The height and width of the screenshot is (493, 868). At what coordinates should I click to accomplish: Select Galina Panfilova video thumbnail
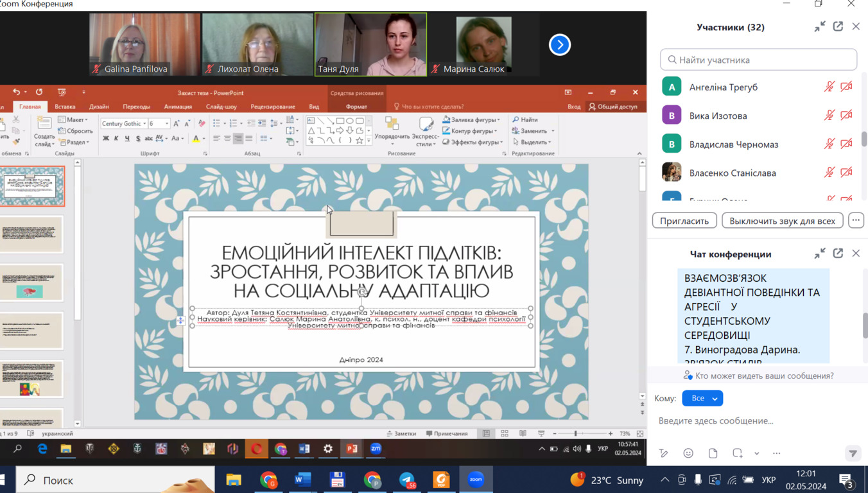click(x=144, y=44)
